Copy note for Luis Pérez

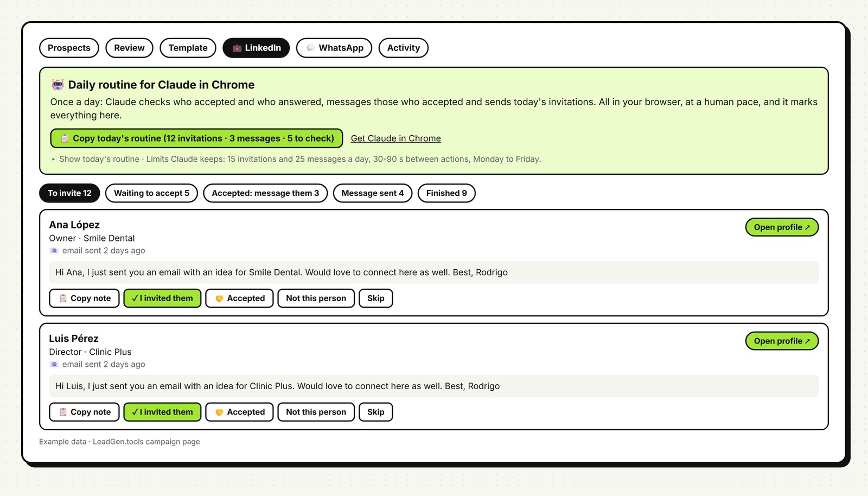click(x=84, y=412)
